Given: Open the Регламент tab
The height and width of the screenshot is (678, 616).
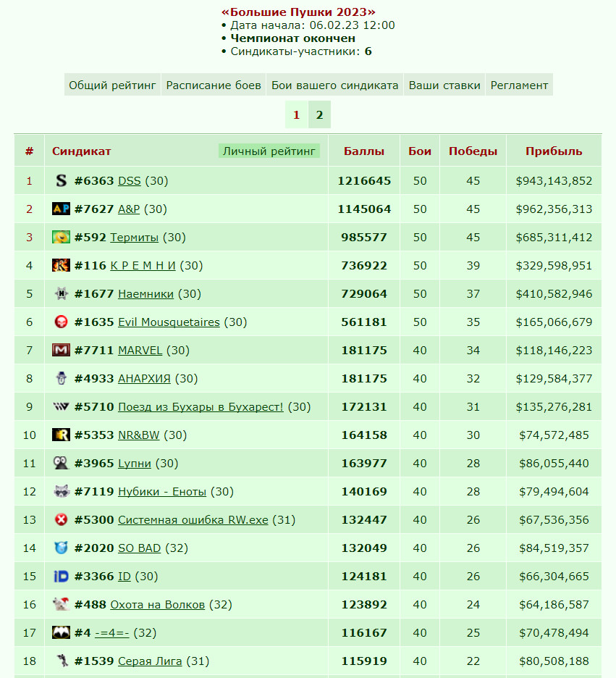Looking at the screenshot, I should (x=519, y=85).
